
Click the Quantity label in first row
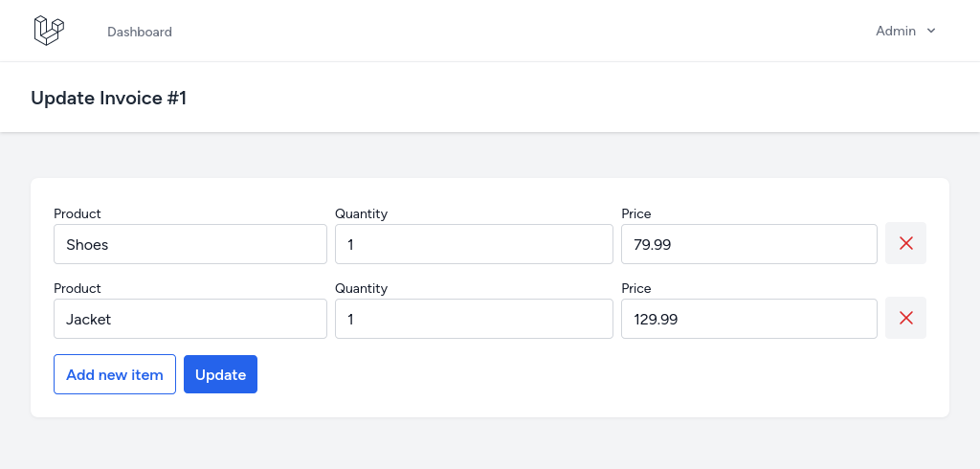click(x=361, y=213)
